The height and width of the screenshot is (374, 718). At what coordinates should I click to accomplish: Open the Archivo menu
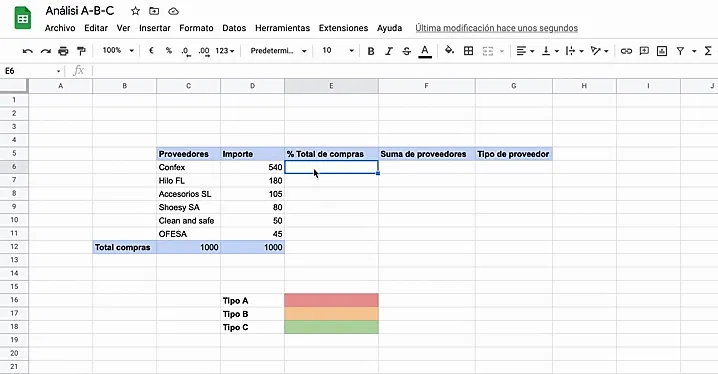60,28
